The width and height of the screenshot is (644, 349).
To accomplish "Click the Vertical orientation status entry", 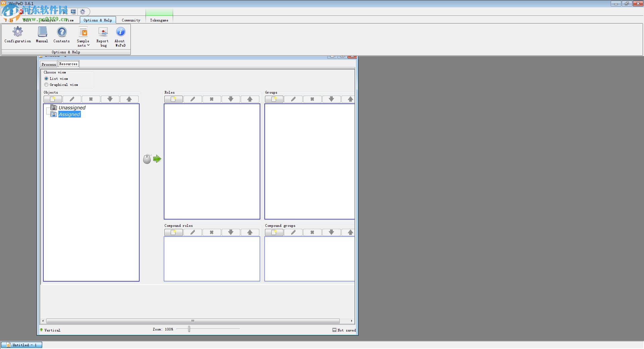I will coord(50,330).
